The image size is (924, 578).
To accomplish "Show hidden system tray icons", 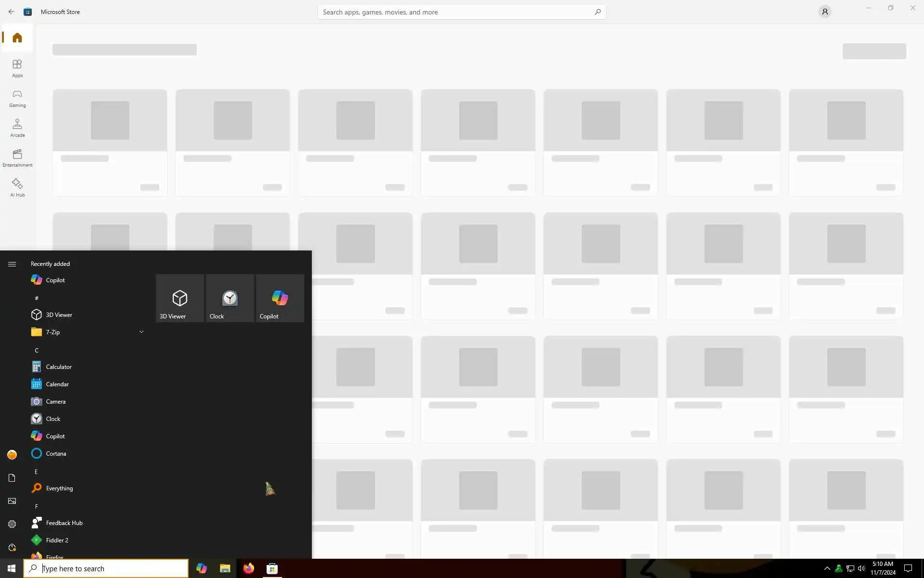I will click(x=827, y=568).
